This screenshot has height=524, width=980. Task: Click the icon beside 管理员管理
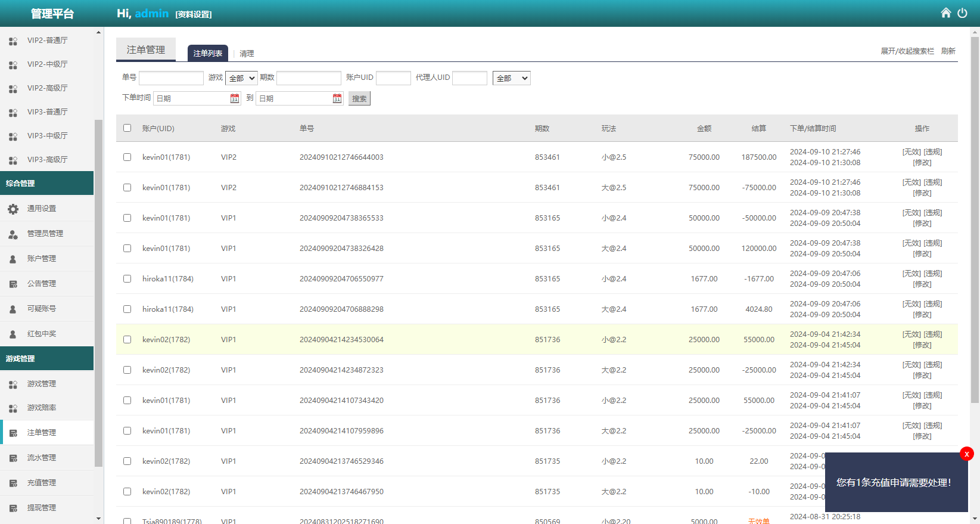click(x=13, y=234)
